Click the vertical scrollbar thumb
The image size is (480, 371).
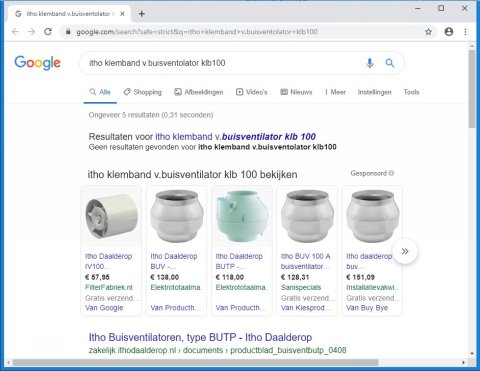472,89
